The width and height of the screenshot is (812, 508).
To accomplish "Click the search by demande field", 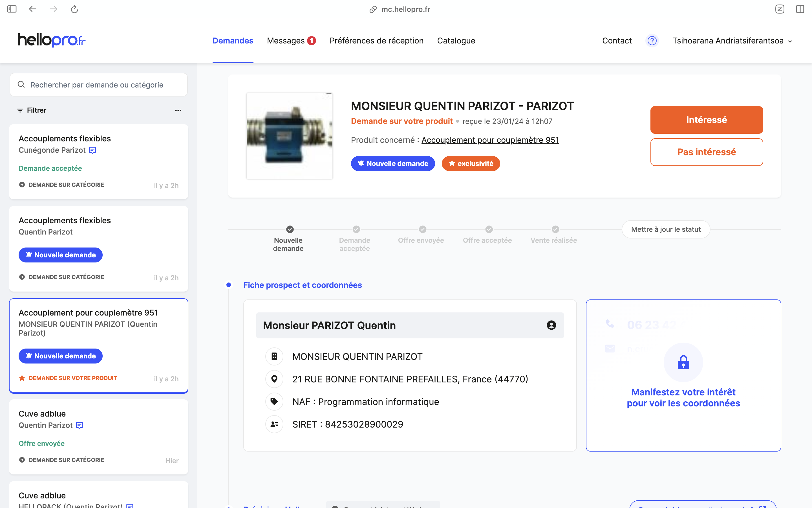I will pyautogui.click(x=99, y=85).
